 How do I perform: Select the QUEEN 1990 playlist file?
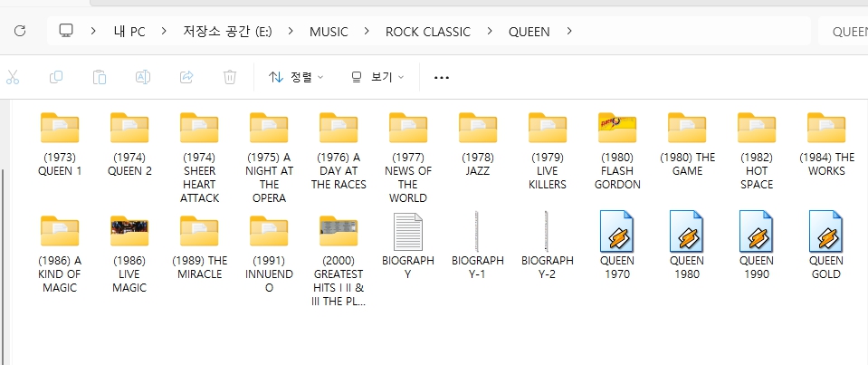point(757,246)
